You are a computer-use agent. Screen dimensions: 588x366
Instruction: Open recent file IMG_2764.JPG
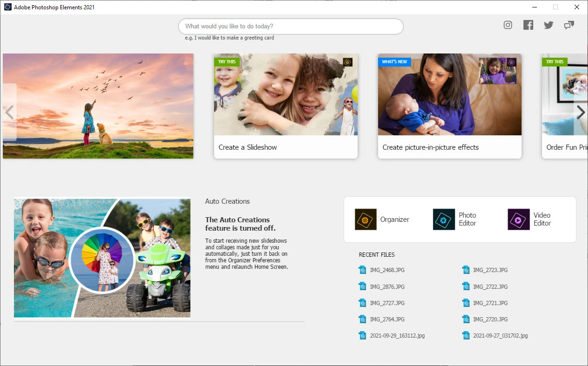[387, 319]
